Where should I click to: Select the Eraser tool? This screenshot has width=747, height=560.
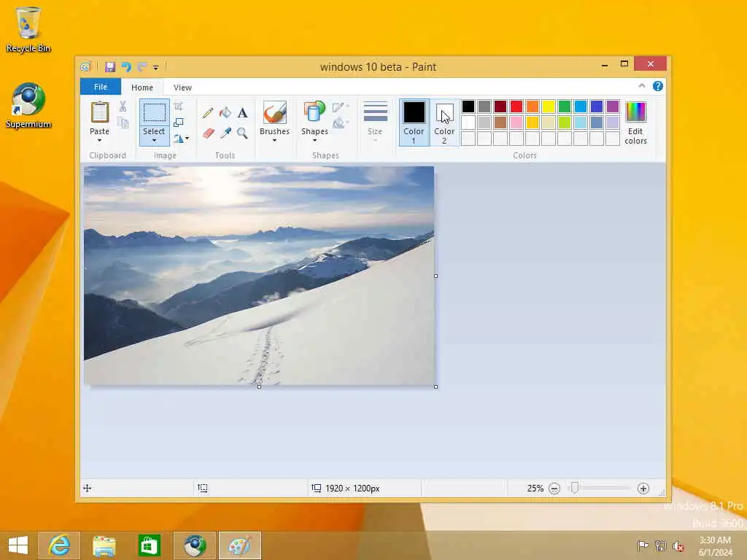[x=208, y=133]
